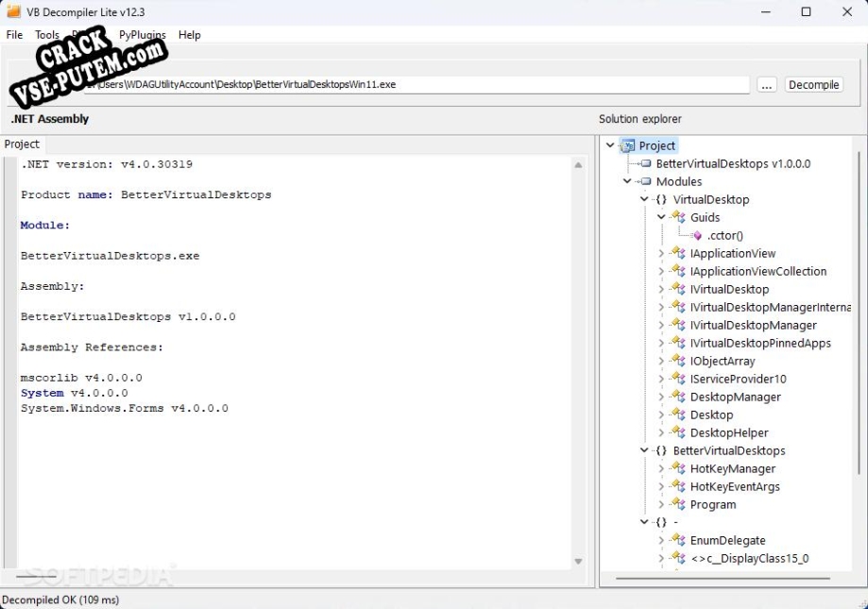Viewport: 868px width, 609px height.
Task: Click the file path input field
Action: (417, 85)
